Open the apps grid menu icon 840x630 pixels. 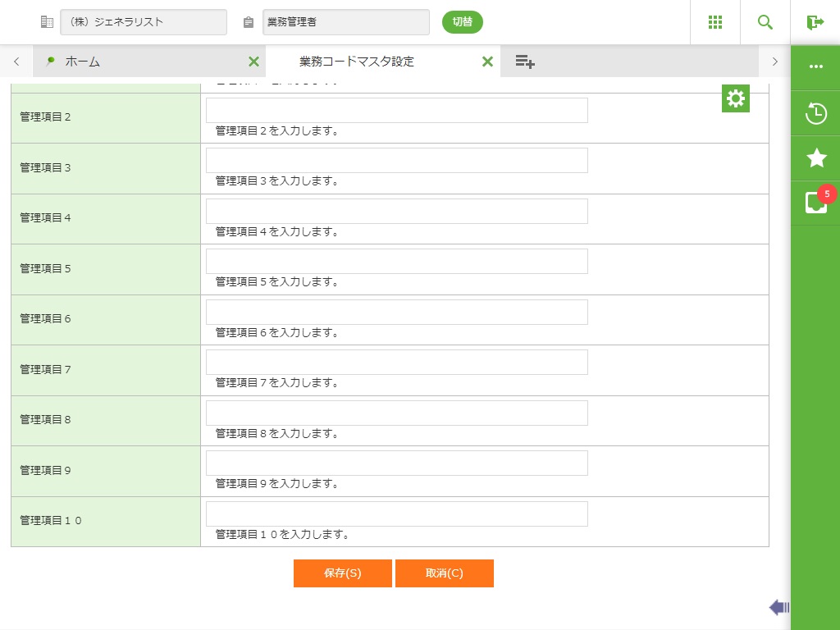tap(715, 22)
